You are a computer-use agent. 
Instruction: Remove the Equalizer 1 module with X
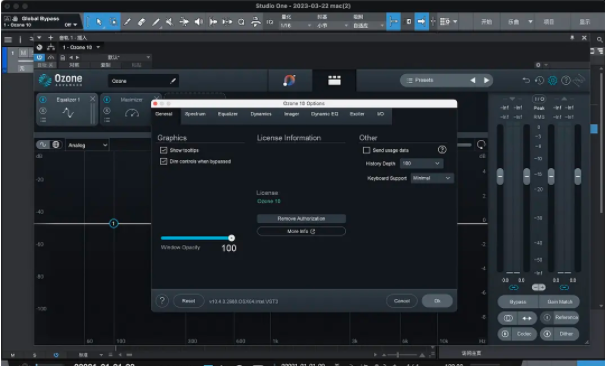[x=93, y=99]
